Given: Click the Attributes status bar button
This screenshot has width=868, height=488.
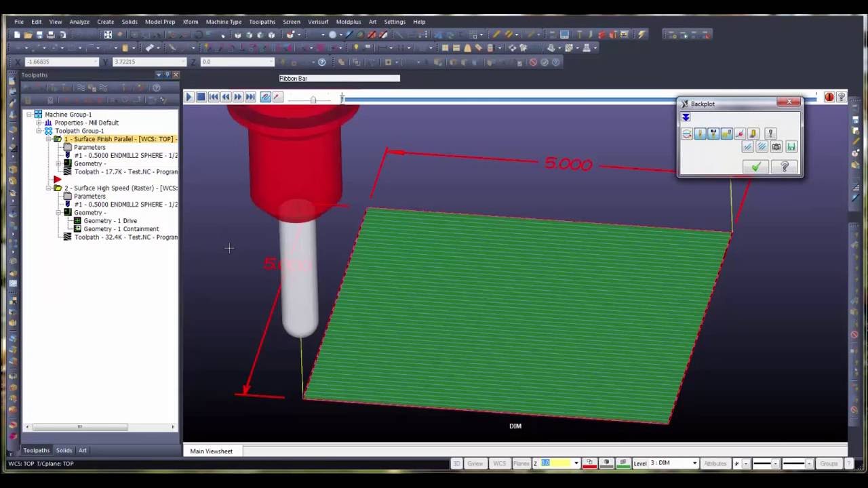Looking at the screenshot, I should pos(715,464).
